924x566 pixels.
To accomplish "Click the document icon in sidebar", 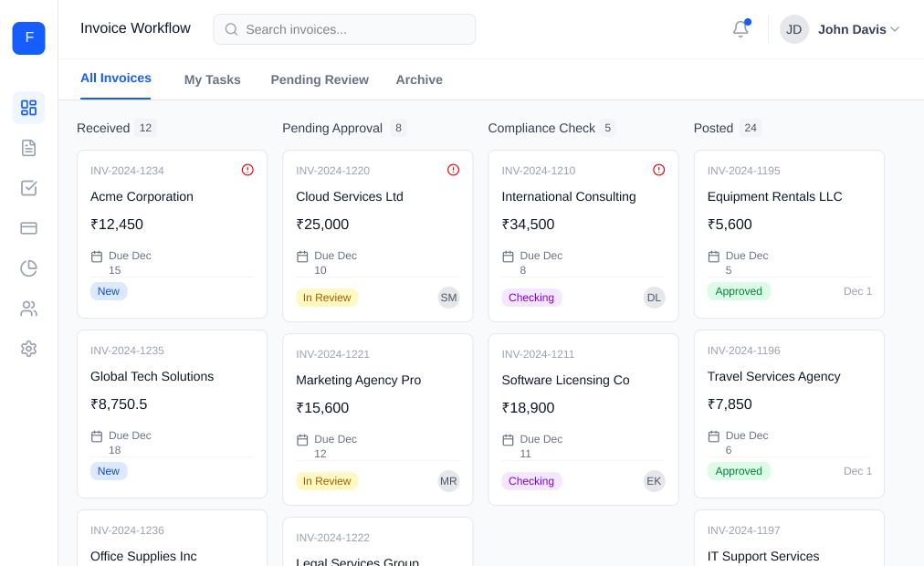I will tap(28, 148).
